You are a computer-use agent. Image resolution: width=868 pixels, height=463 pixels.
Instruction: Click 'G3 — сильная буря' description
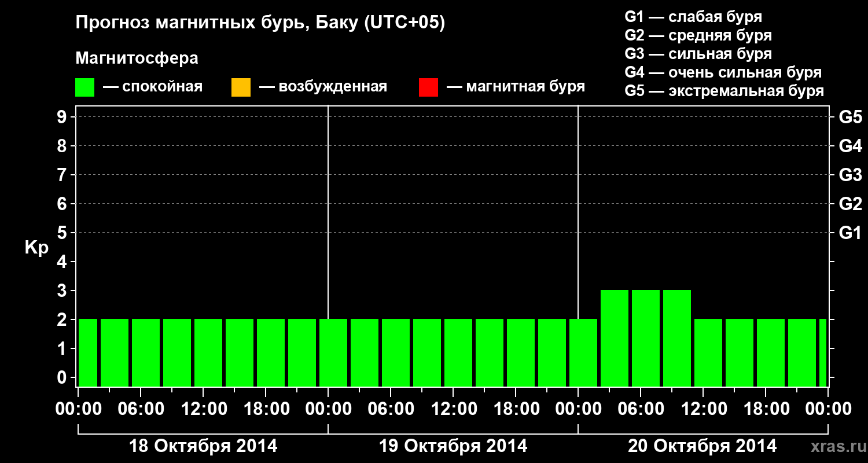pyautogui.click(x=698, y=54)
